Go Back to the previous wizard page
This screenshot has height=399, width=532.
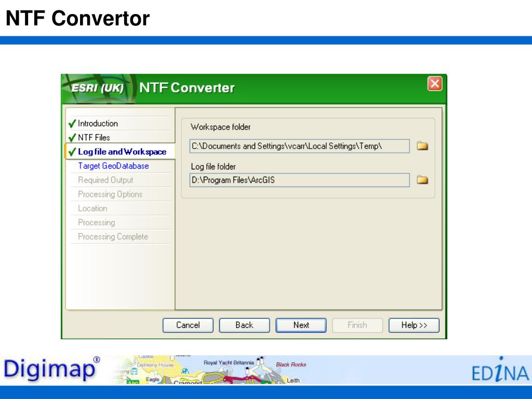click(244, 325)
